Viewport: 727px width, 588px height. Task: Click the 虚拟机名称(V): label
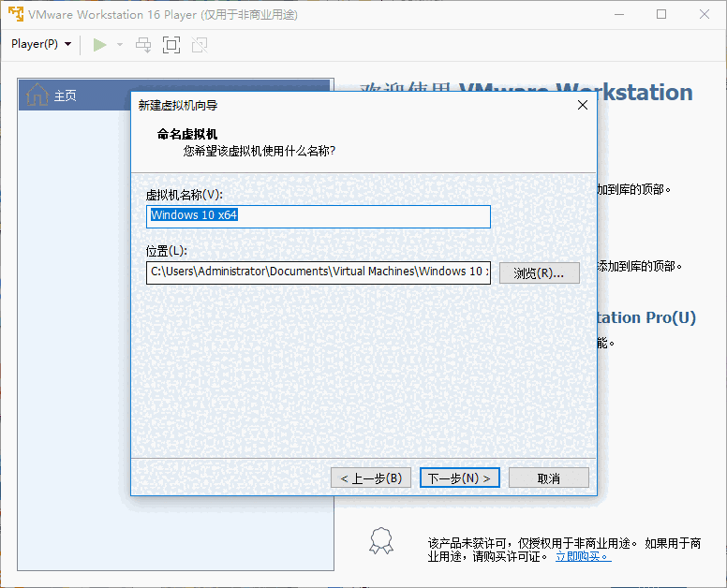point(185,195)
